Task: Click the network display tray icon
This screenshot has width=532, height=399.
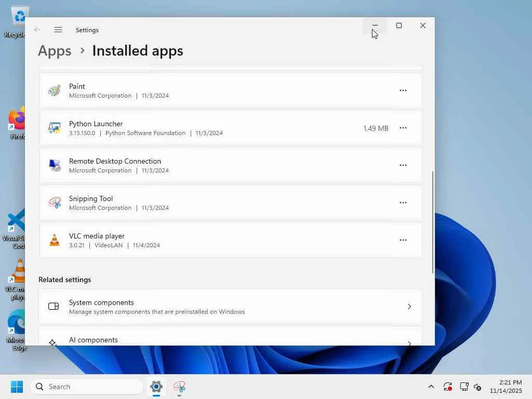Action: (x=464, y=387)
